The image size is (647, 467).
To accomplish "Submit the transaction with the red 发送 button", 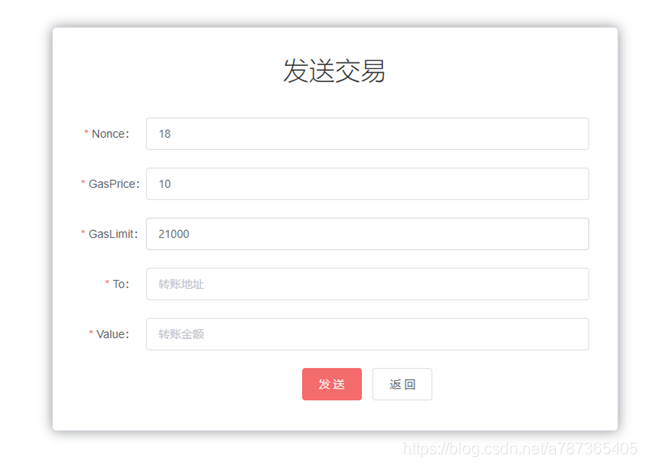I will pos(332,384).
